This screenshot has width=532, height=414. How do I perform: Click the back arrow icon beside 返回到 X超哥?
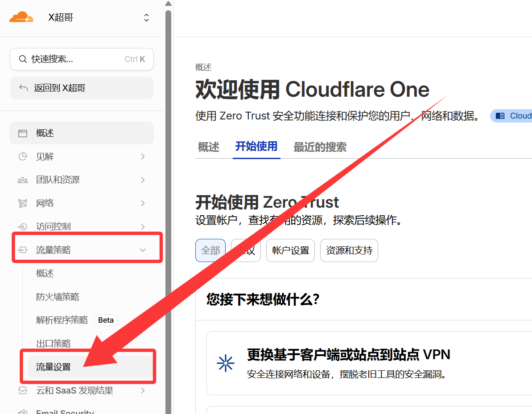[24, 88]
